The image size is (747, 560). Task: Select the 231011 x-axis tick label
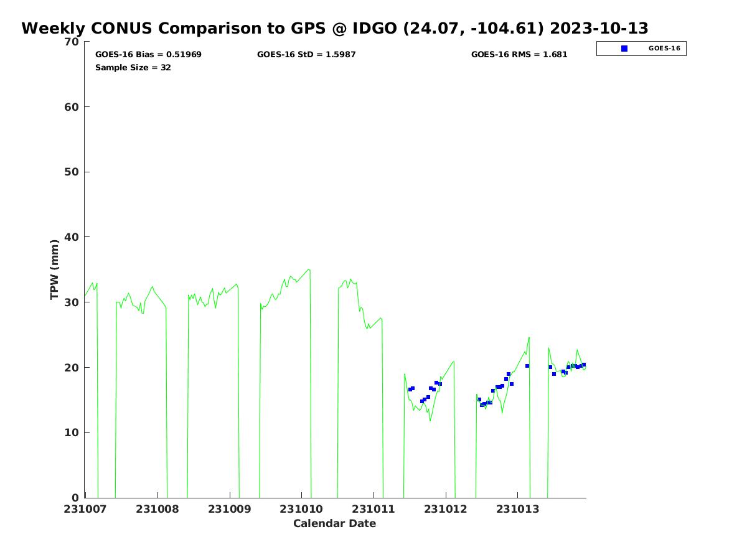coord(374,509)
